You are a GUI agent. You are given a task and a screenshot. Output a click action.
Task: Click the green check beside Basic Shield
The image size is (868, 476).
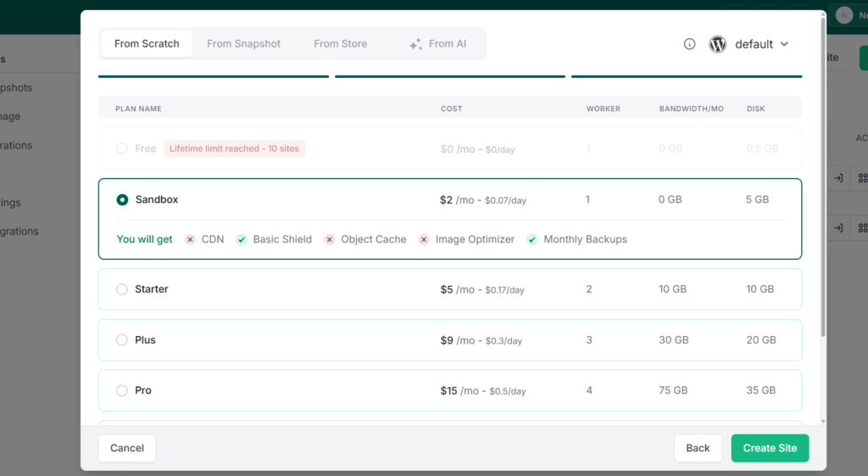[x=242, y=239]
